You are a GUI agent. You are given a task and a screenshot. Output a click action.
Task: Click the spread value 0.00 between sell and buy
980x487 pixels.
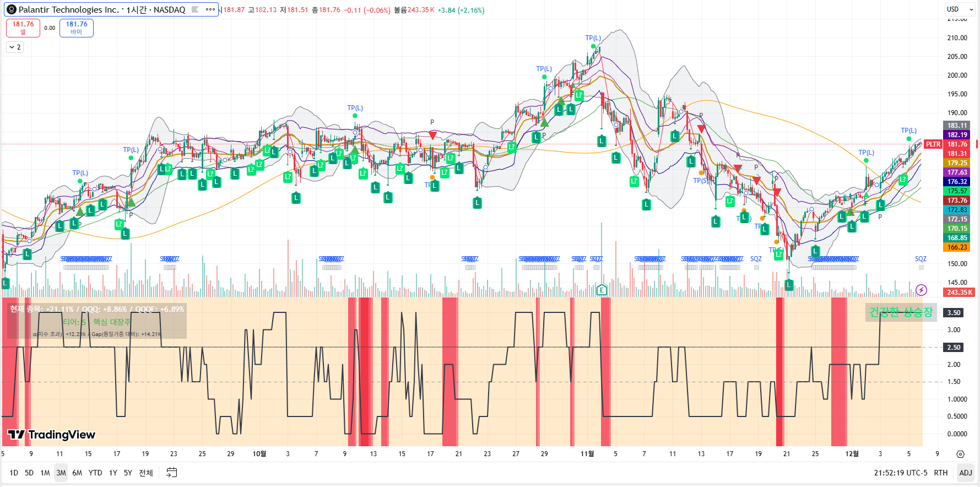click(x=50, y=28)
